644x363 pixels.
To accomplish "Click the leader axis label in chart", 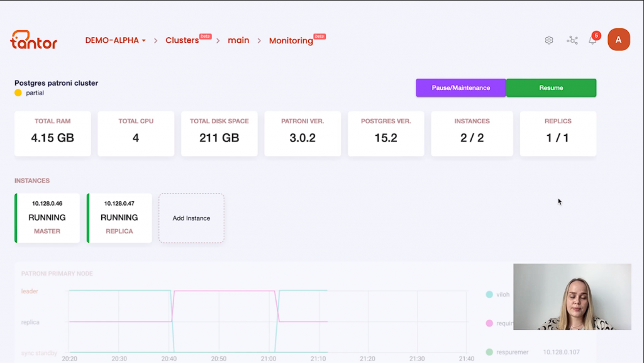I will click(30, 291).
